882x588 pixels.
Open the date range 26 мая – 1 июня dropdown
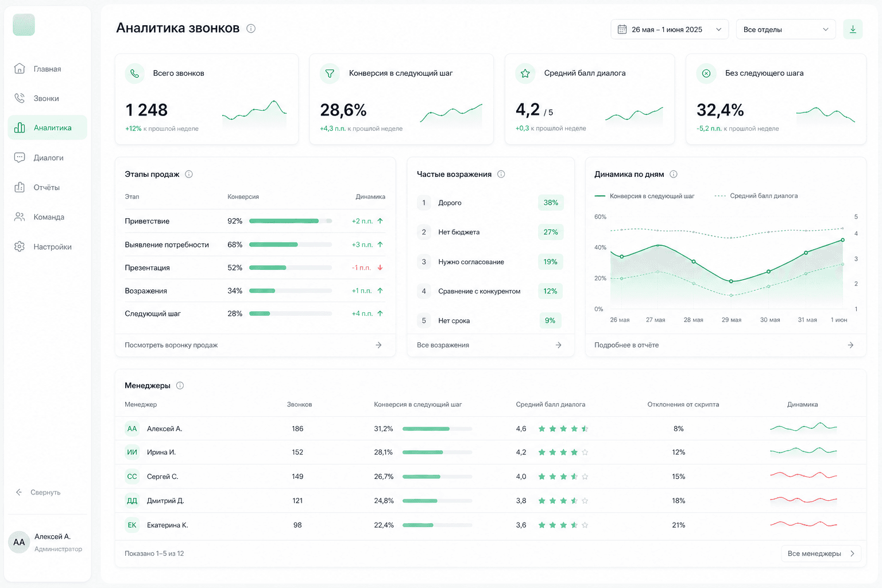670,29
